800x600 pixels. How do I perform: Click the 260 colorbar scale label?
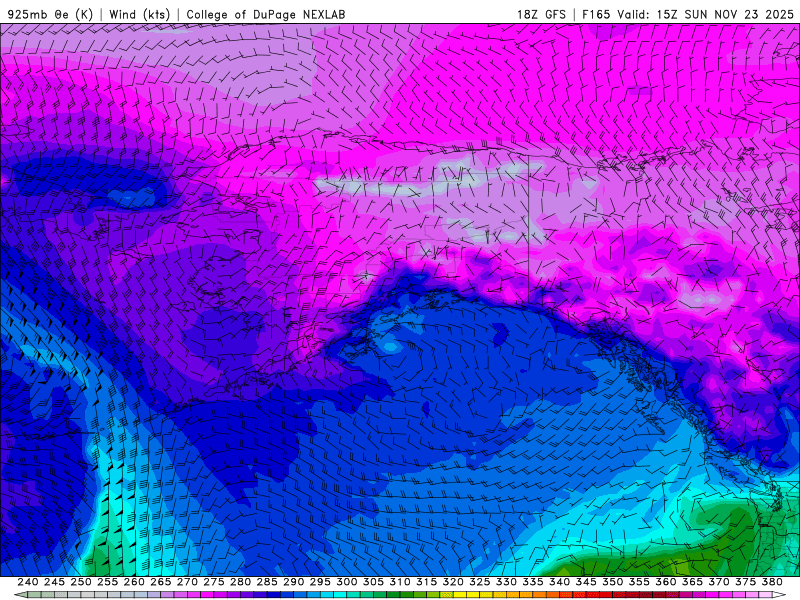pos(134,582)
